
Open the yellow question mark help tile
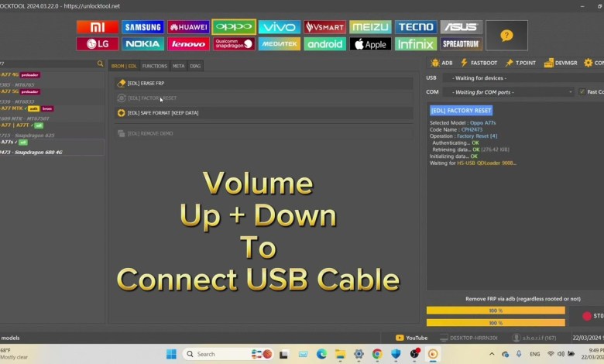pyautogui.click(x=506, y=36)
